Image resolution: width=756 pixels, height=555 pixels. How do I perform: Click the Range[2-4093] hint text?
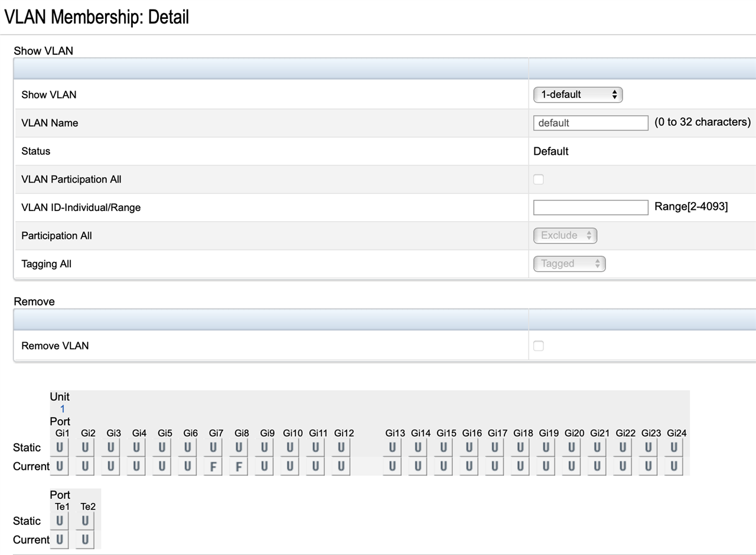[691, 207]
